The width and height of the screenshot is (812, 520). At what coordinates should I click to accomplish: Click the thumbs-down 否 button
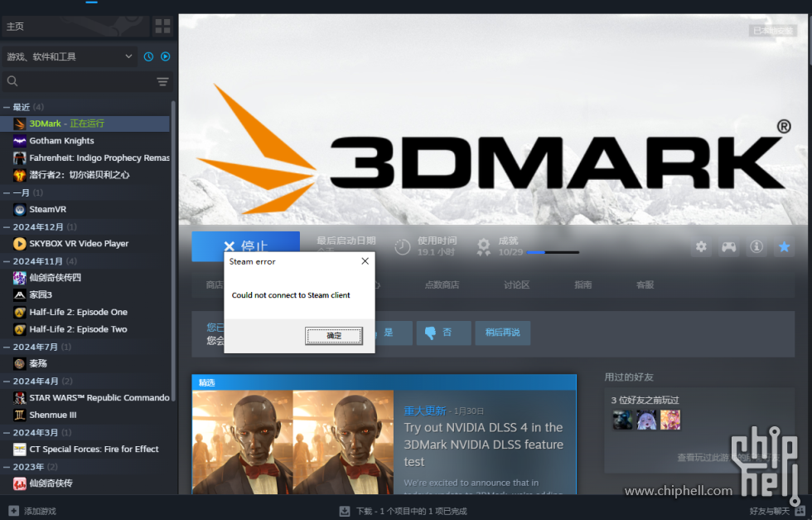444,333
